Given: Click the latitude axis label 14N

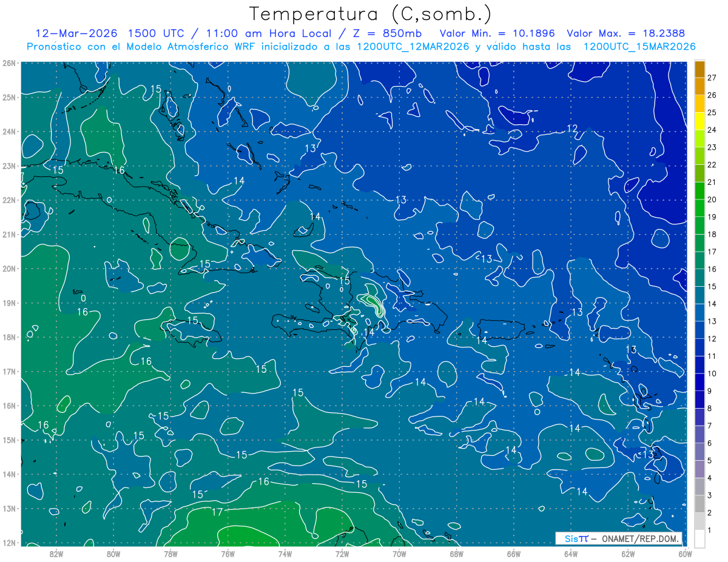Looking at the screenshot, I should click(8, 474).
